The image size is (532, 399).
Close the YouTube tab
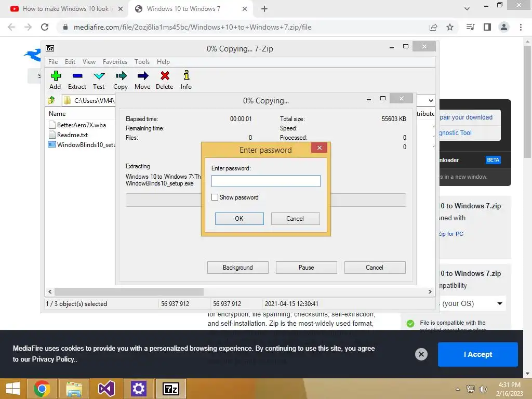pyautogui.click(x=121, y=9)
